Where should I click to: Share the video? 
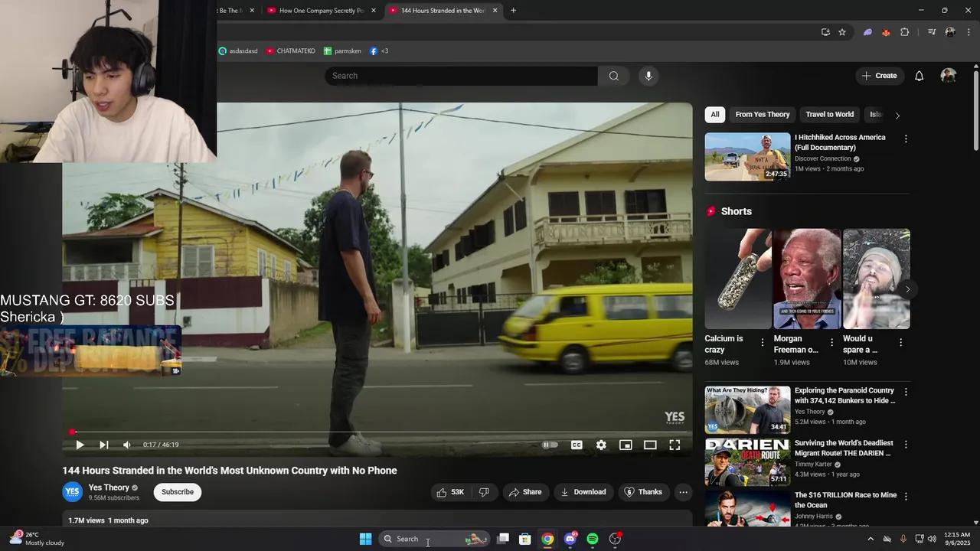tap(525, 492)
